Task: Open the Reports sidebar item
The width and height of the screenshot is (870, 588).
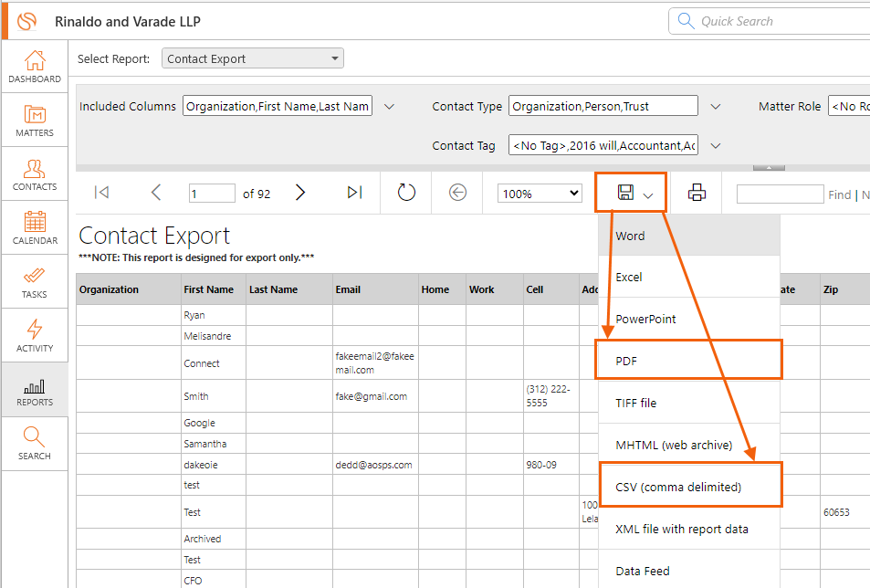Action: pyautogui.click(x=35, y=390)
